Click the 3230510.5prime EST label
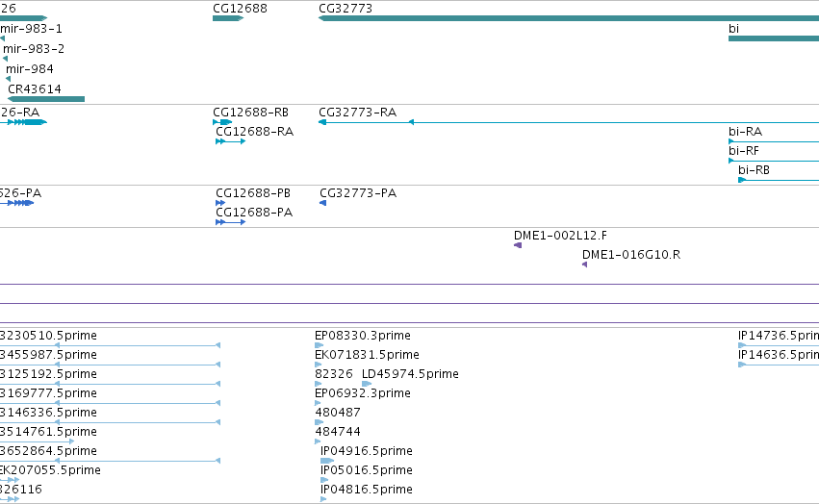This screenshot has height=504, width=819. (48, 336)
